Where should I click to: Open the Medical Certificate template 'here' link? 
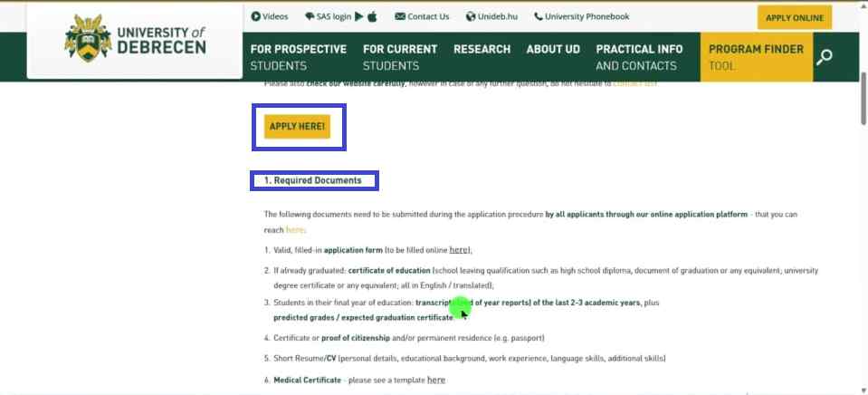click(436, 380)
